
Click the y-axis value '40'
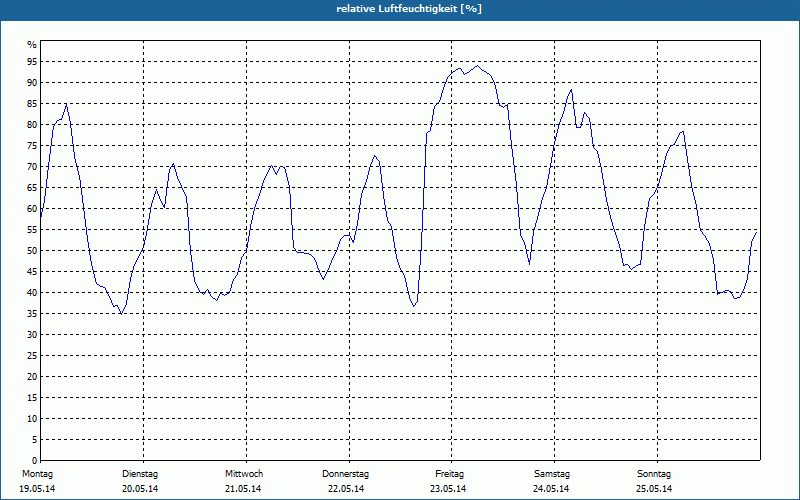click(x=32, y=292)
